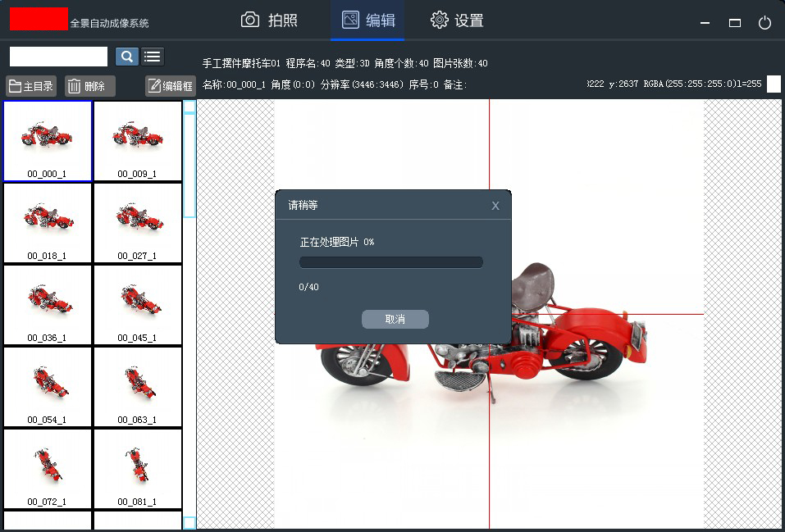785x532 pixels.
Task: Select thumbnail 00_072_1
Action: pyautogui.click(x=48, y=469)
